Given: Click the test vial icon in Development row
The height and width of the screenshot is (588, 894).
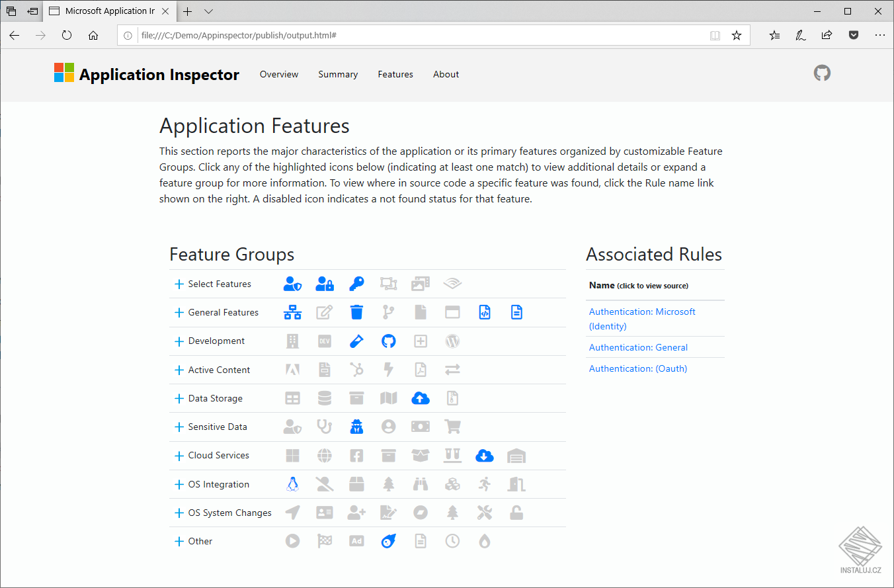Looking at the screenshot, I should click(x=356, y=341).
